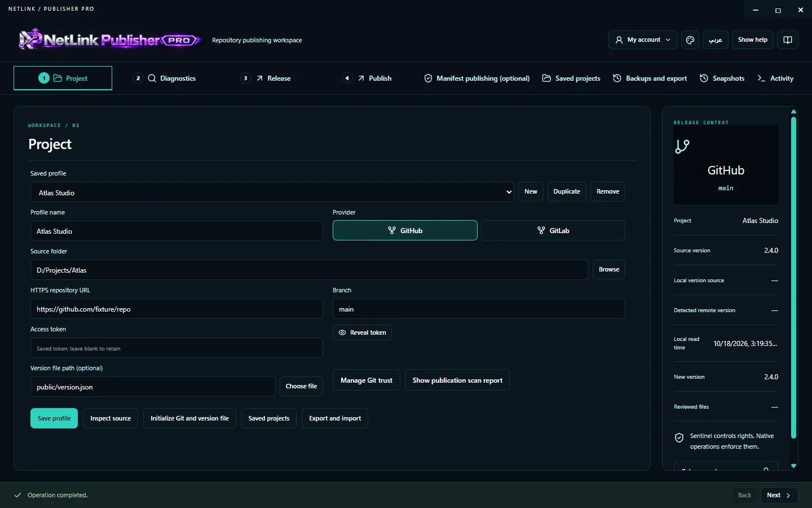Click Choose file for version path
Image resolution: width=812 pixels, height=508 pixels.
(x=301, y=386)
